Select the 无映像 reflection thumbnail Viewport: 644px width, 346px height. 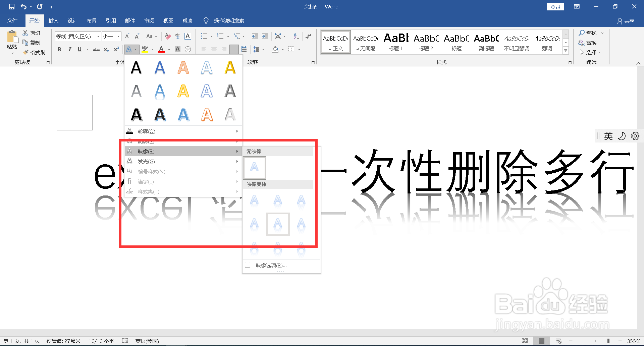tap(254, 168)
